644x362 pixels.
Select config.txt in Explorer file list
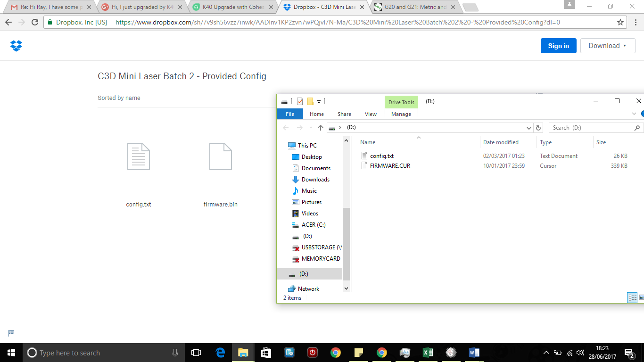coord(382,156)
